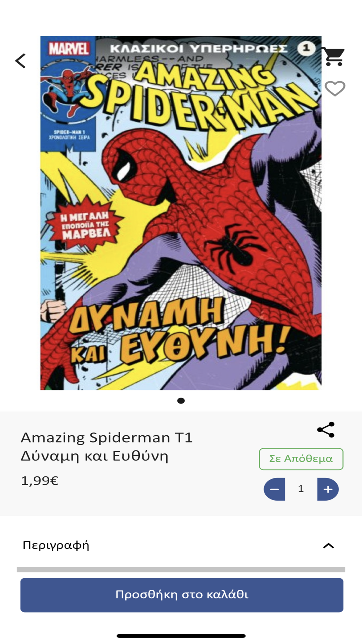
Task: Tap the iOS home indicator bar
Action: pos(181,636)
